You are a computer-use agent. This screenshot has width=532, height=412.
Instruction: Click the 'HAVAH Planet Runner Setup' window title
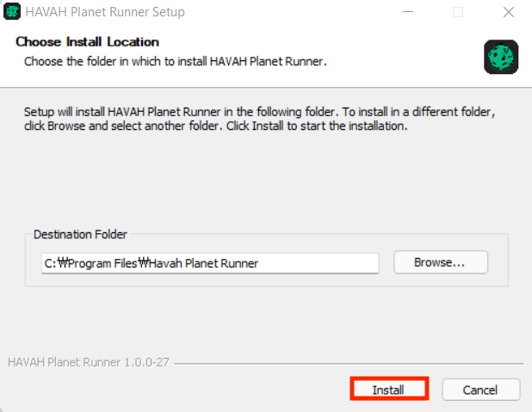[105, 12]
